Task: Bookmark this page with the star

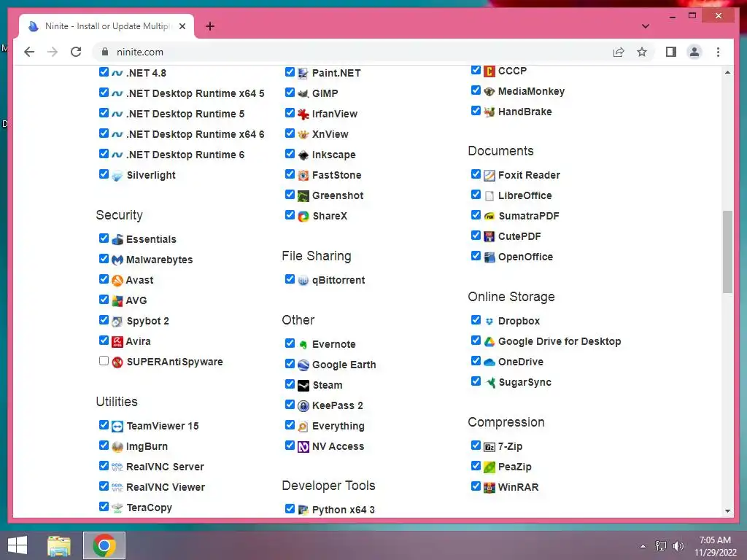Action: point(642,52)
